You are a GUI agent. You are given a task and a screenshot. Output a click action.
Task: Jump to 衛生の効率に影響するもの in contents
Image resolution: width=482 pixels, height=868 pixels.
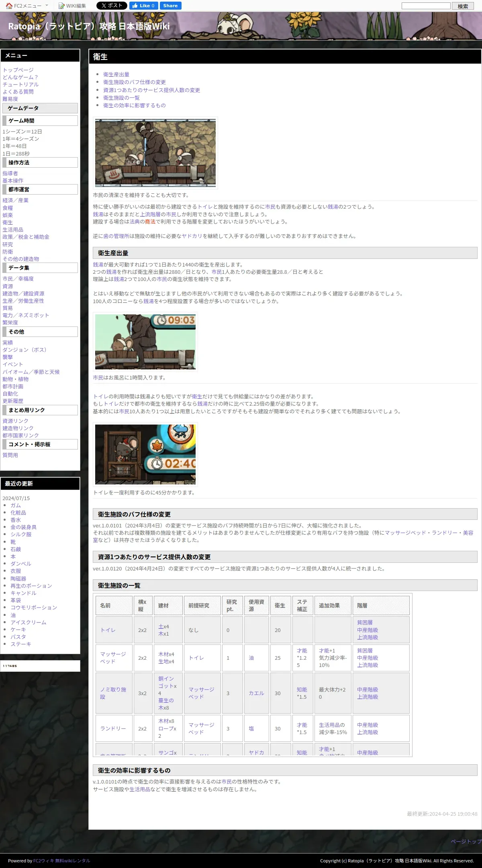134,105
